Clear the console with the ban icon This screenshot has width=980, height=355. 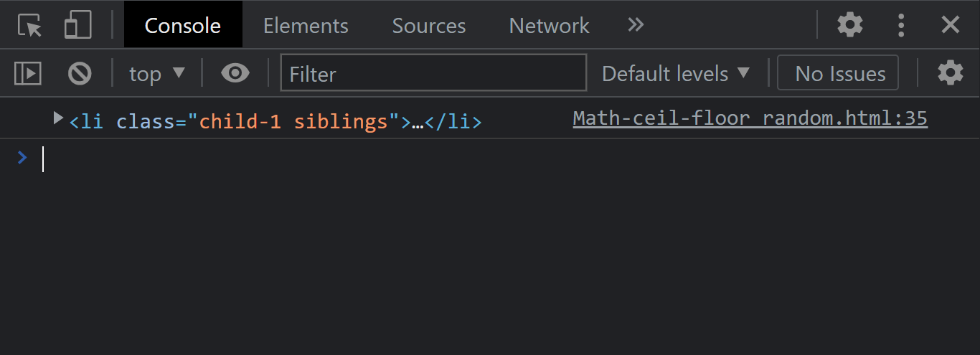coord(80,73)
